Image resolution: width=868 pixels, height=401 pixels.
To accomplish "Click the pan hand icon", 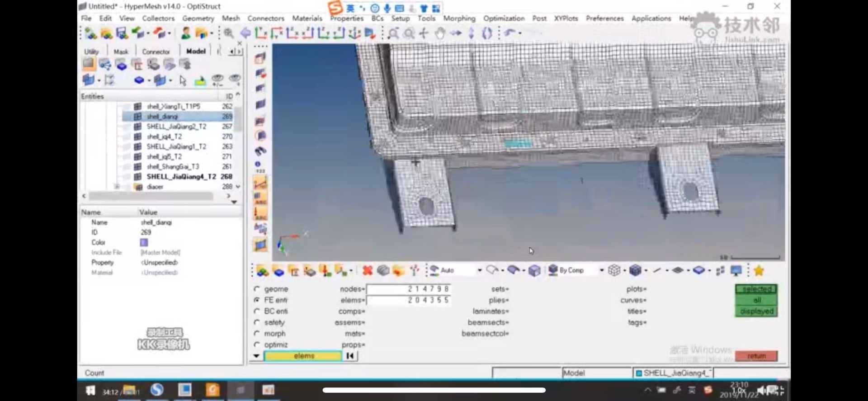I will tap(440, 33).
